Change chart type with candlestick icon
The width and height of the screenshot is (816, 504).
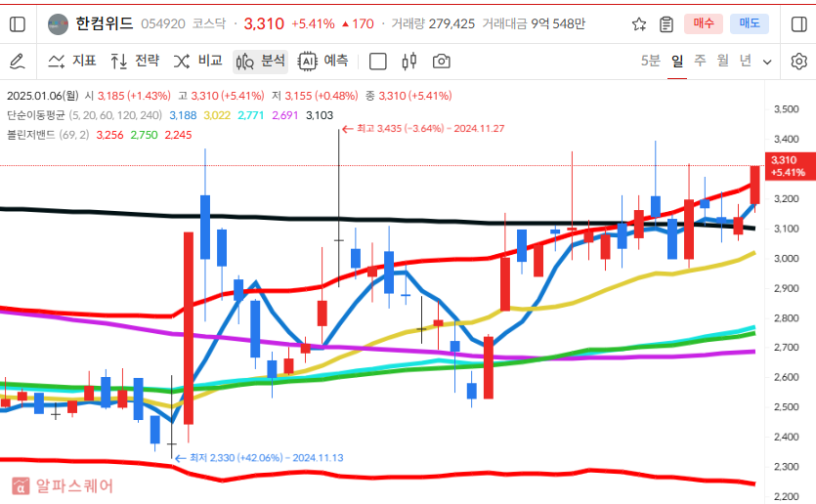click(x=409, y=62)
